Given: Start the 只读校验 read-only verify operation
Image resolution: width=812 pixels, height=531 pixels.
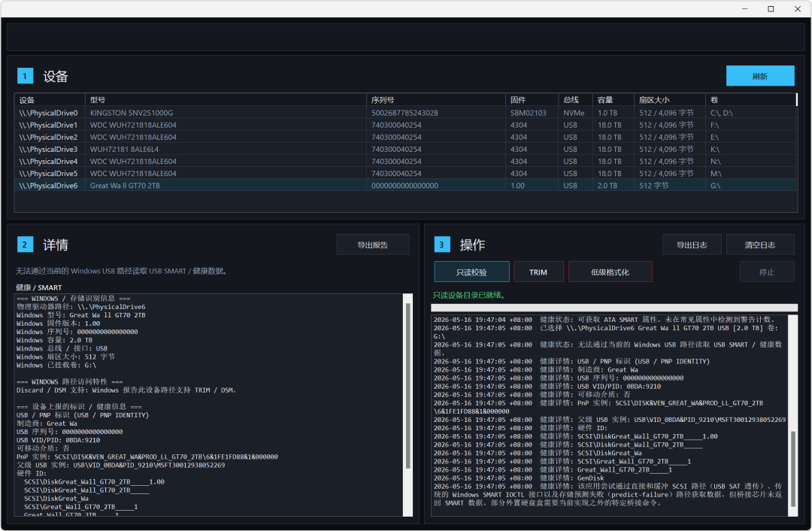Looking at the screenshot, I should (471, 272).
